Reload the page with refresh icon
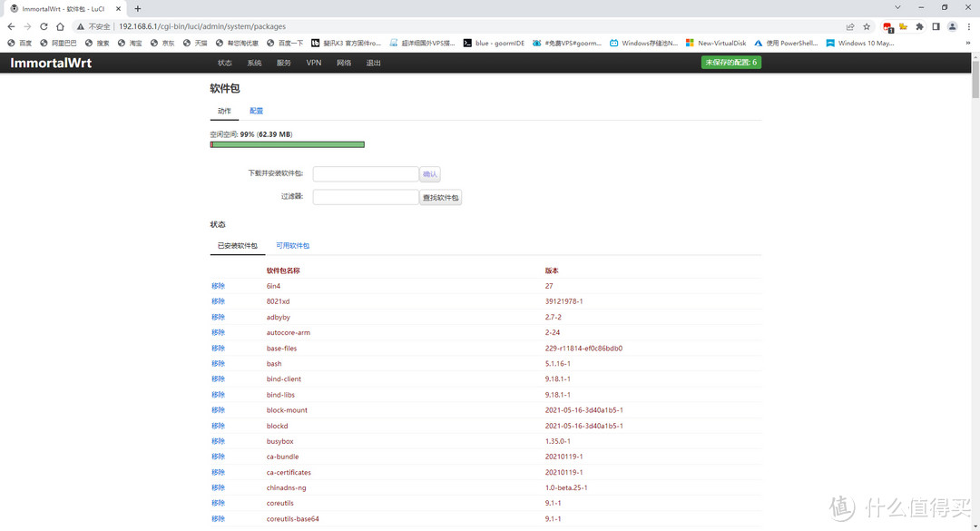This screenshot has height=531, width=980. [44, 26]
